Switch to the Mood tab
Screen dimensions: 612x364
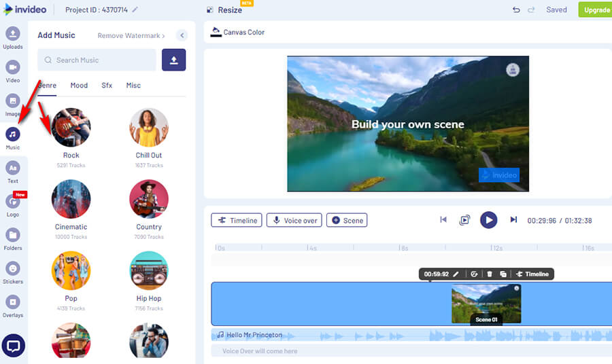tap(79, 86)
